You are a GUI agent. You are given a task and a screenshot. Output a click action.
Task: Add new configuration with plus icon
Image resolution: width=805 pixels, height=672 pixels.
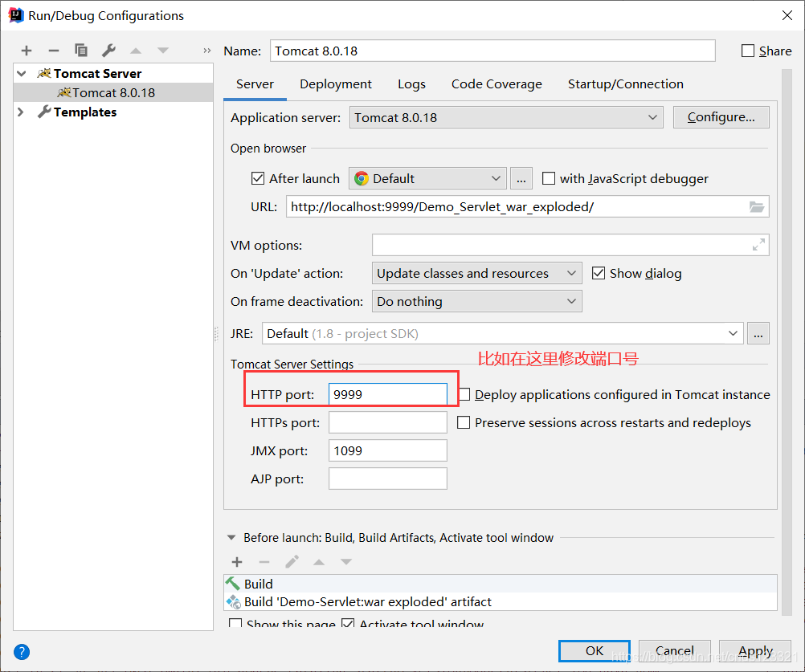pyautogui.click(x=27, y=51)
